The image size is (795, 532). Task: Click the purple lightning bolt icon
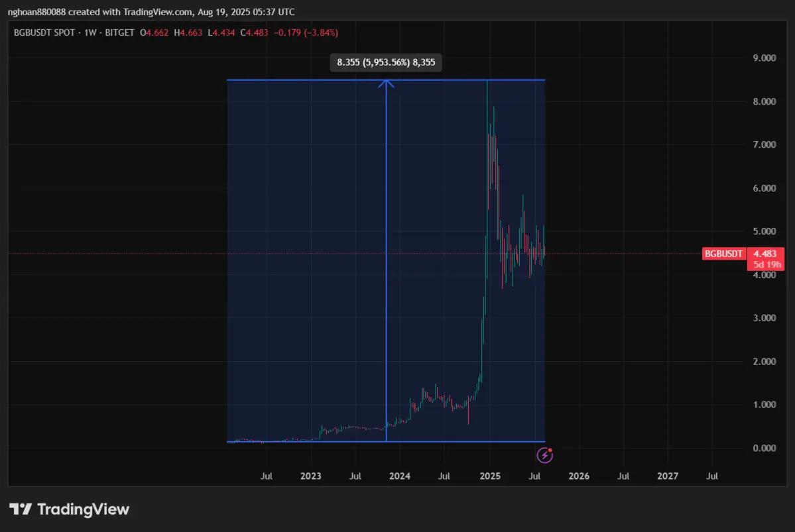[544, 455]
